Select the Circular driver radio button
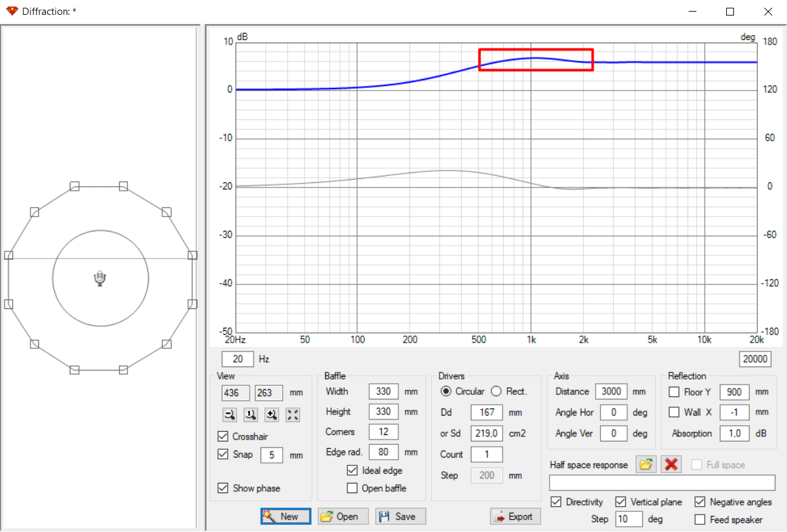This screenshot has height=532, width=787. (x=446, y=391)
